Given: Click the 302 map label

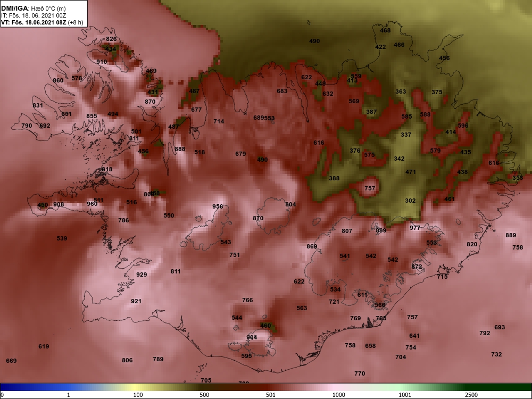Looking at the screenshot, I should [x=410, y=201].
